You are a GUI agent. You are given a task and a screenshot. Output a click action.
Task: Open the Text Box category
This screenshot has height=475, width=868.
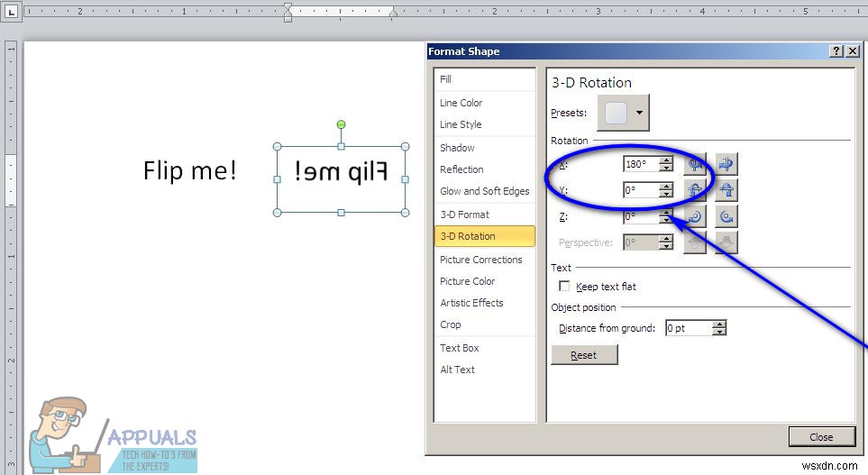point(485,348)
